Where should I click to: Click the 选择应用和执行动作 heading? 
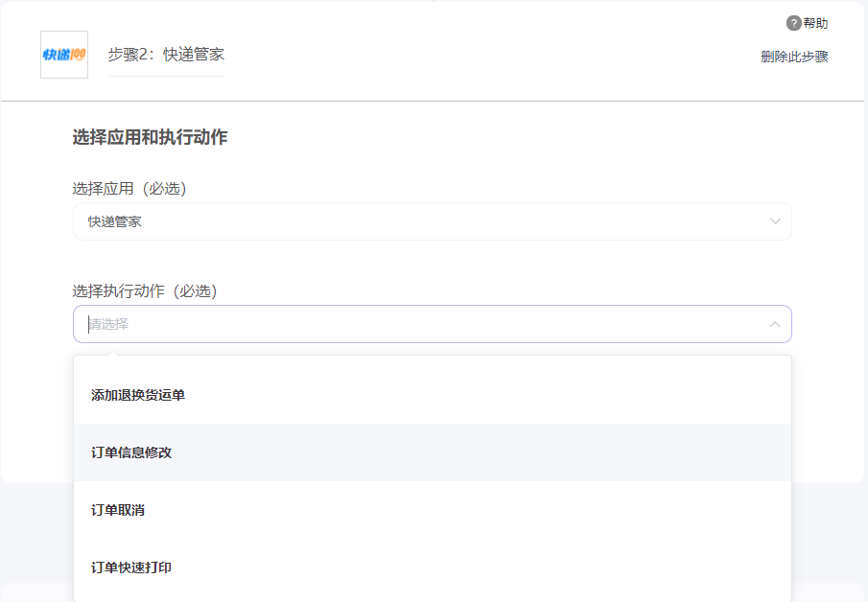coord(150,137)
